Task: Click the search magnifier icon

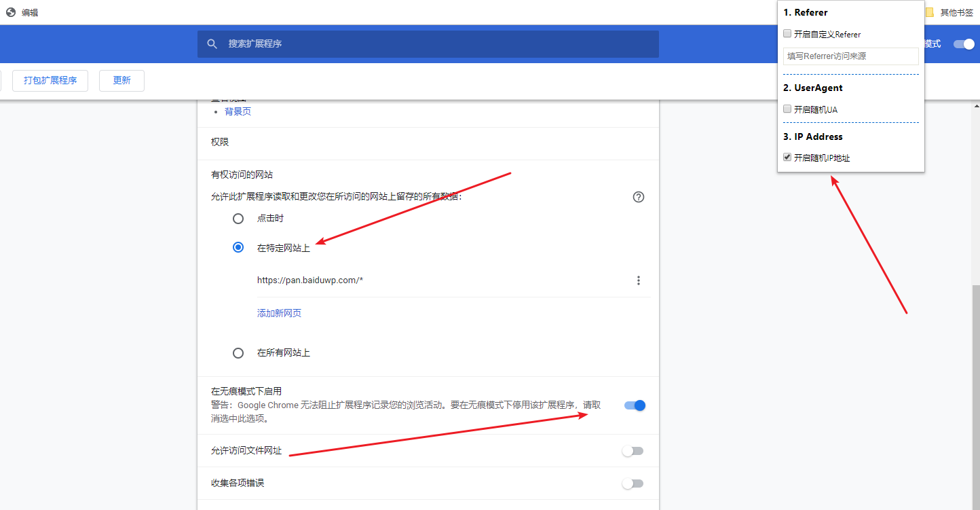Action: tap(212, 43)
